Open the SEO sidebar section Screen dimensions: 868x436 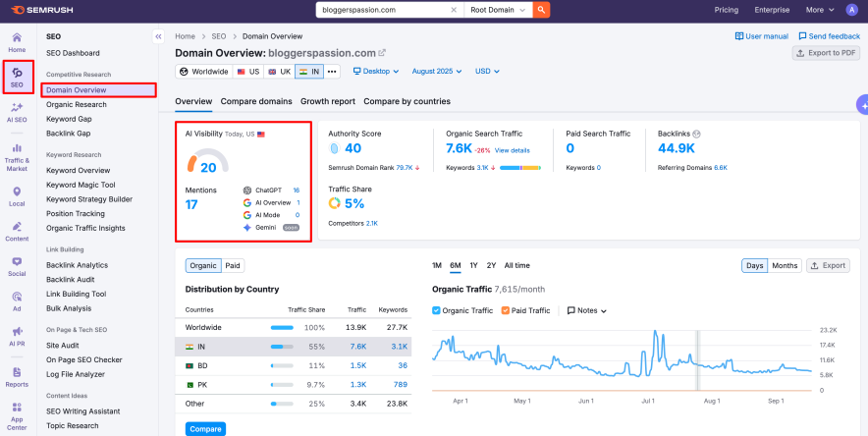[17, 78]
